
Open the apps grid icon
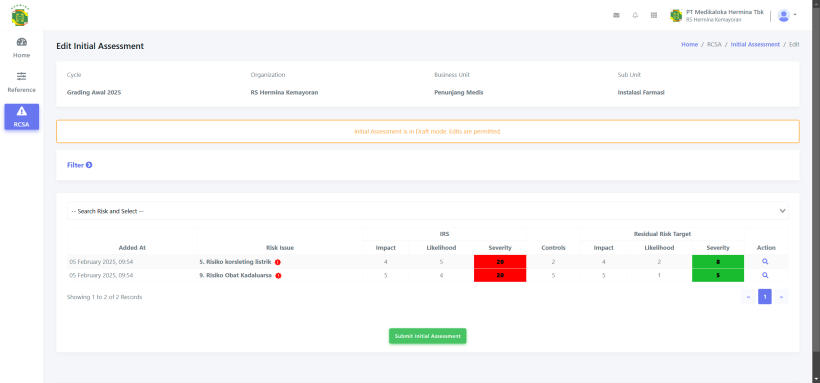tap(654, 15)
